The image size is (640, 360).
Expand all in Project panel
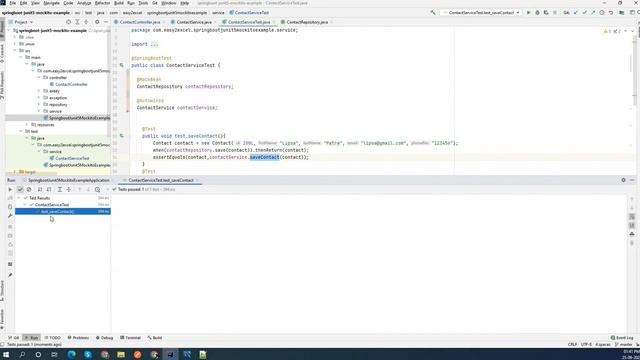click(77, 22)
